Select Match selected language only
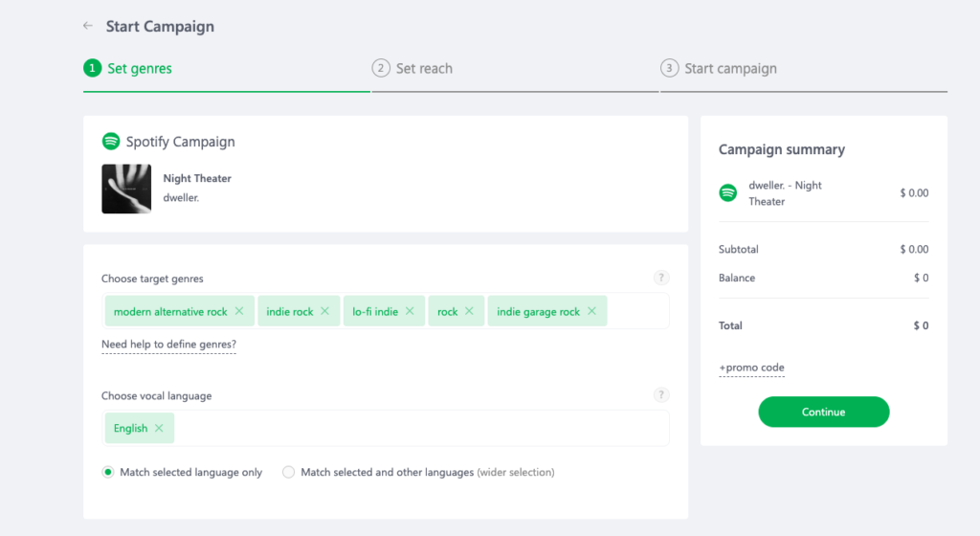The image size is (980, 536). [108, 472]
